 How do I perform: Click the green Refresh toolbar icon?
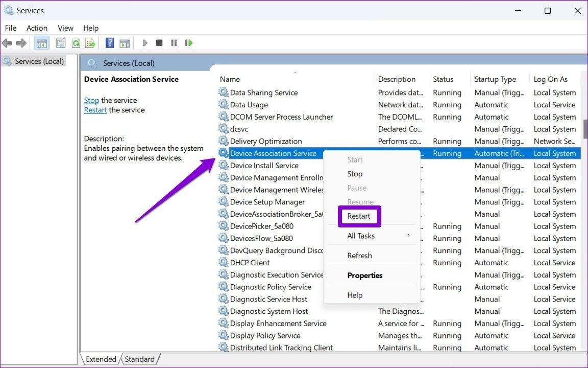pos(76,43)
